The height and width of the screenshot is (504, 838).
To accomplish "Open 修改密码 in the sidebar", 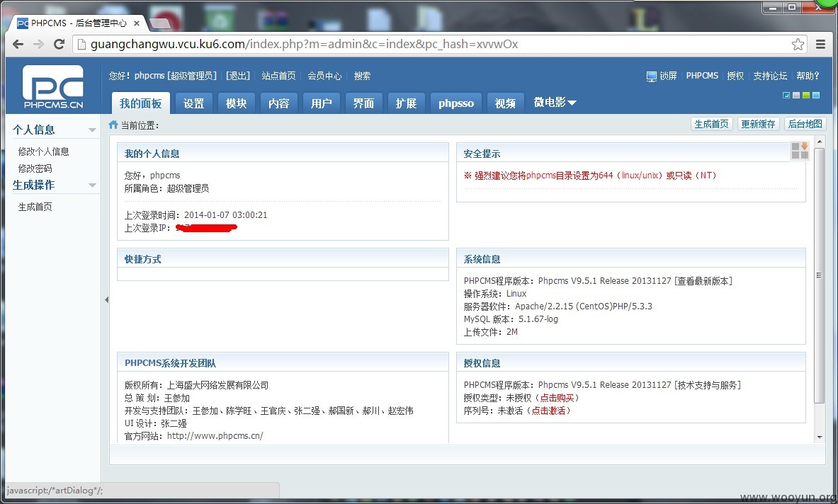I will (x=35, y=168).
